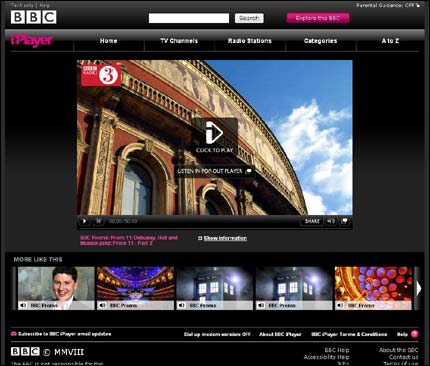Mute audio with speaker icon in player bar
The height and width of the screenshot is (366, 430).
click(330, 221)
